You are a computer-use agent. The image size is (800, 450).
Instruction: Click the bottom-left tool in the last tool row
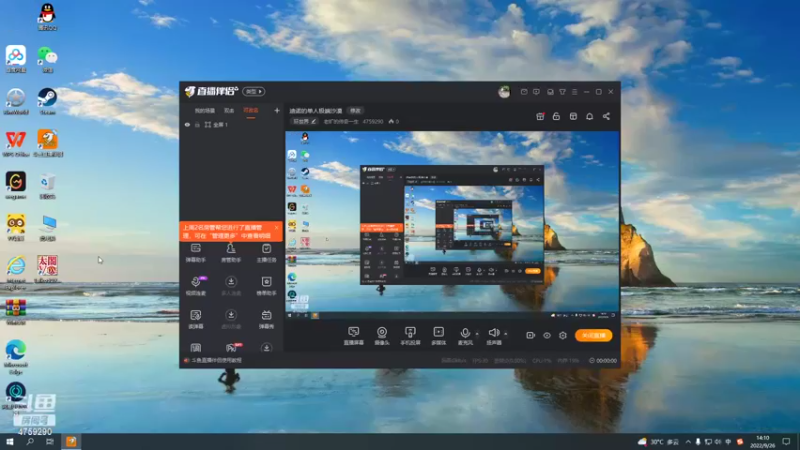pyautogui.click(x=195, y=348)
